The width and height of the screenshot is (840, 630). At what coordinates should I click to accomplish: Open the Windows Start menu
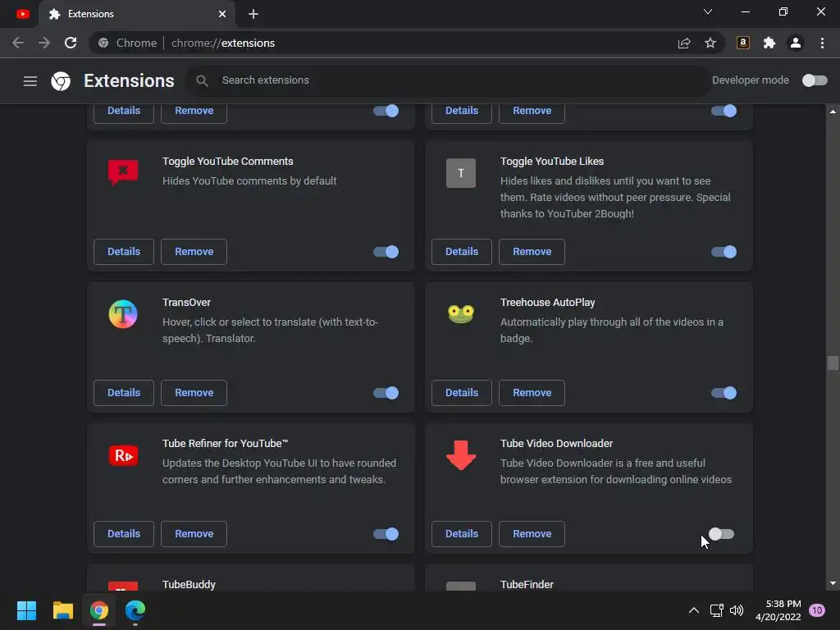click(x=26, y=610)
